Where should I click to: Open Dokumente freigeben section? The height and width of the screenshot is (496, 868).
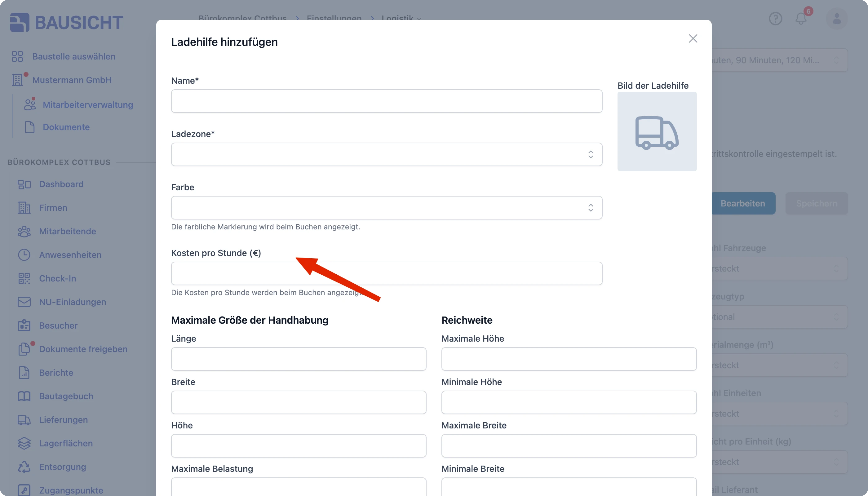pyautogui.click(x=83, y=349)
